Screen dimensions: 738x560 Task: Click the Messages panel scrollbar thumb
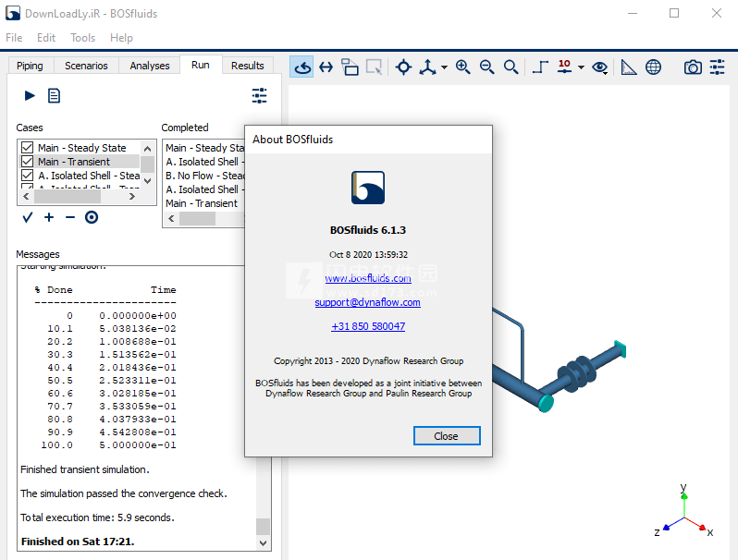[x=263, y=527]
